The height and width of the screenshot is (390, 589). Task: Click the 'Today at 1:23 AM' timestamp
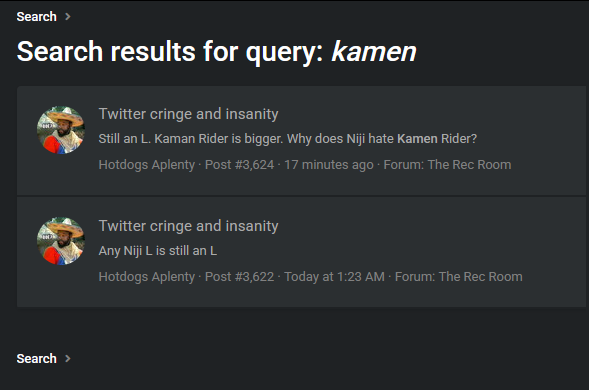[334, 277]
